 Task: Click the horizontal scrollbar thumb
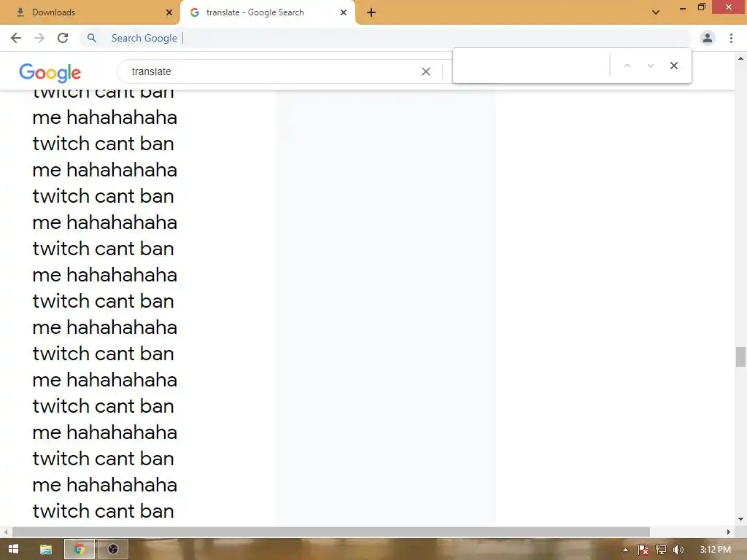[331, 532]
